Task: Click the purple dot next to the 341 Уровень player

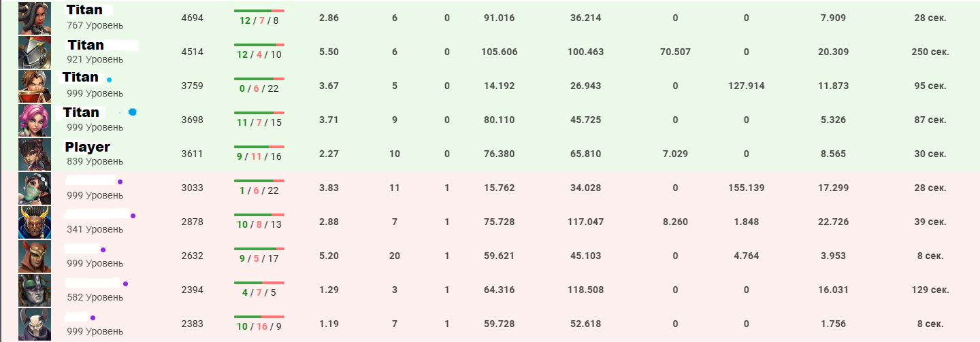Action: click(x=133, y=216)
